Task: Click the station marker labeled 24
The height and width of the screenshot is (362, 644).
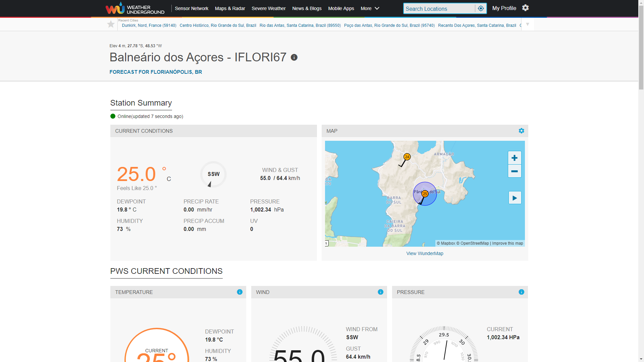Action: [407, 157]
